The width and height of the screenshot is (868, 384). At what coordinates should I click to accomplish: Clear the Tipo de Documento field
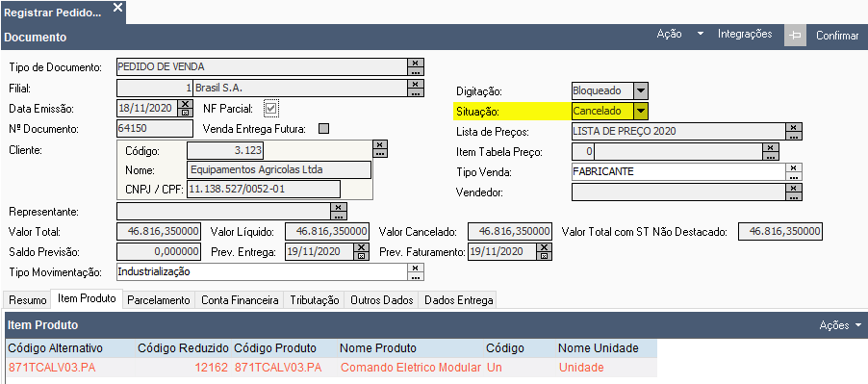[415, 63]
